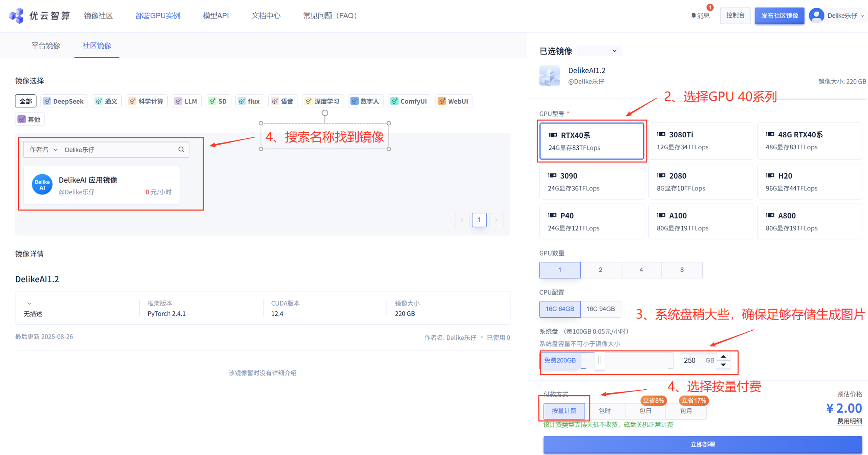Image resolution: width=868 pixels, height=455 pixels.
Task: Open the 作者名 search type dropdown
Action: (44, 149)
